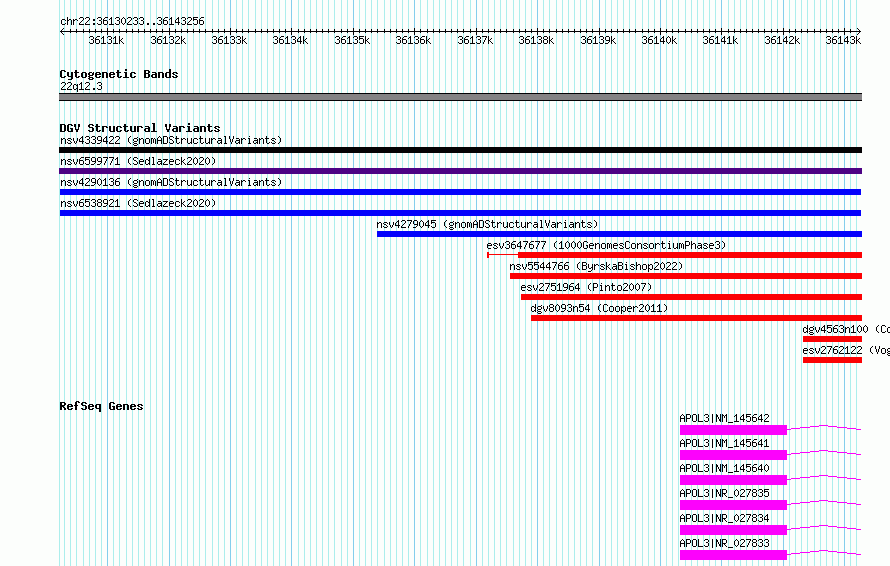
Task: Click the red esv2762122 variant bar
Action: coord(832,360)
